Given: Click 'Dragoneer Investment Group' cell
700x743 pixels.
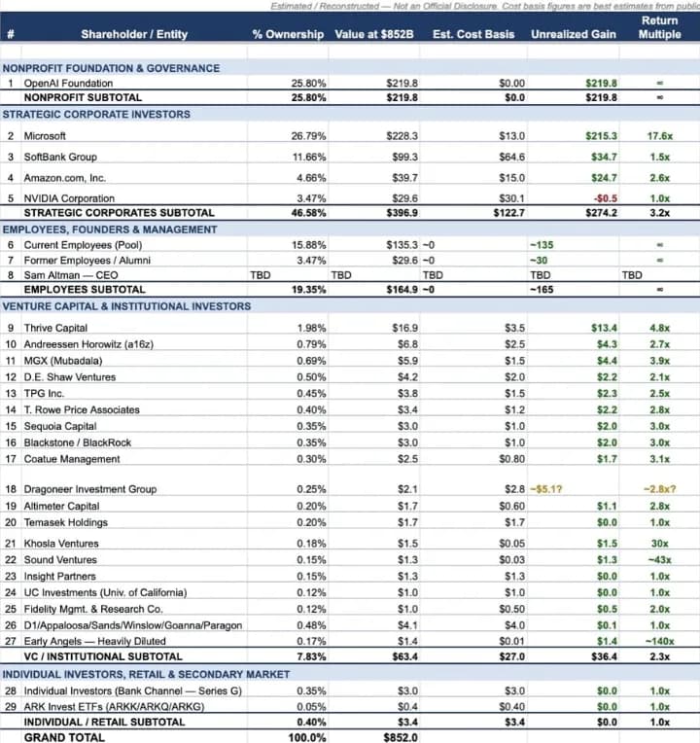Looking at the screenshot, I should tap(90, 489).
